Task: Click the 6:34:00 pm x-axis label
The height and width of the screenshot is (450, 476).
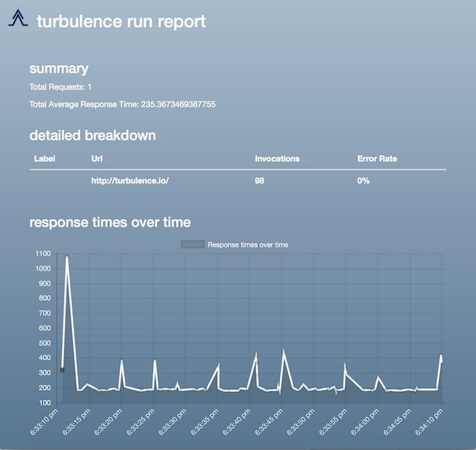Action: point(364,422)
